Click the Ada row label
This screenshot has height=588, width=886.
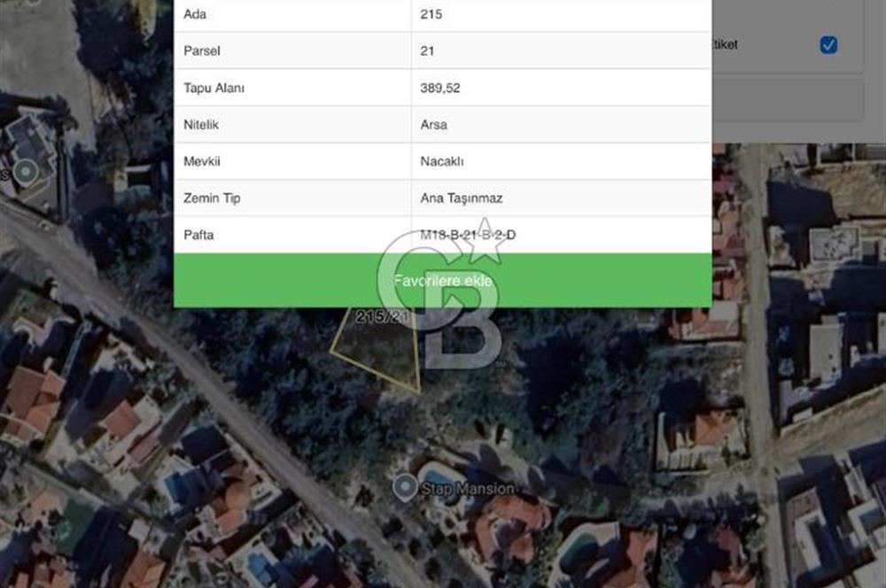coord(195,14)
